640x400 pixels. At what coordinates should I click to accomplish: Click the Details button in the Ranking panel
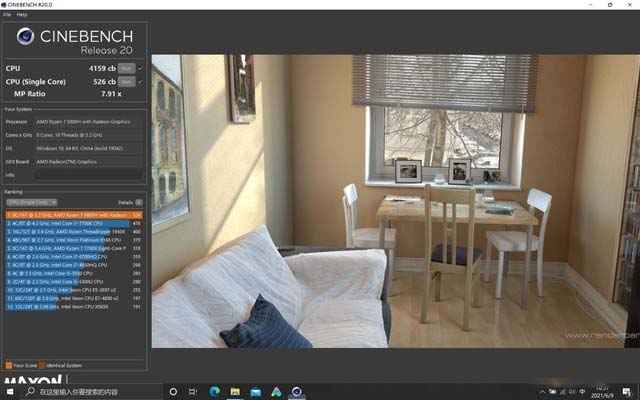pyautogui.click(x=139, y=202)
